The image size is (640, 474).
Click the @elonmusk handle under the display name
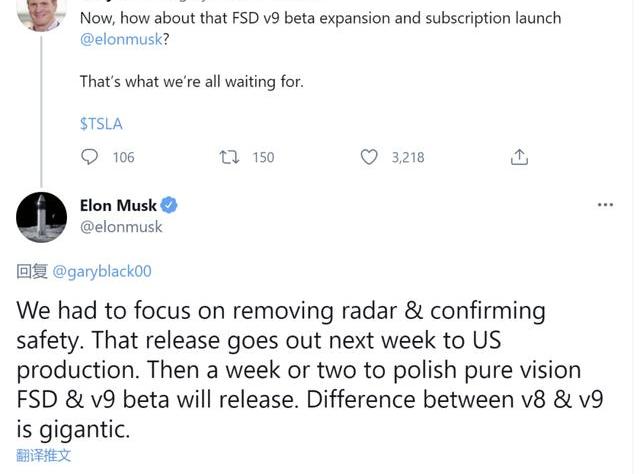[x=121, y=227]
